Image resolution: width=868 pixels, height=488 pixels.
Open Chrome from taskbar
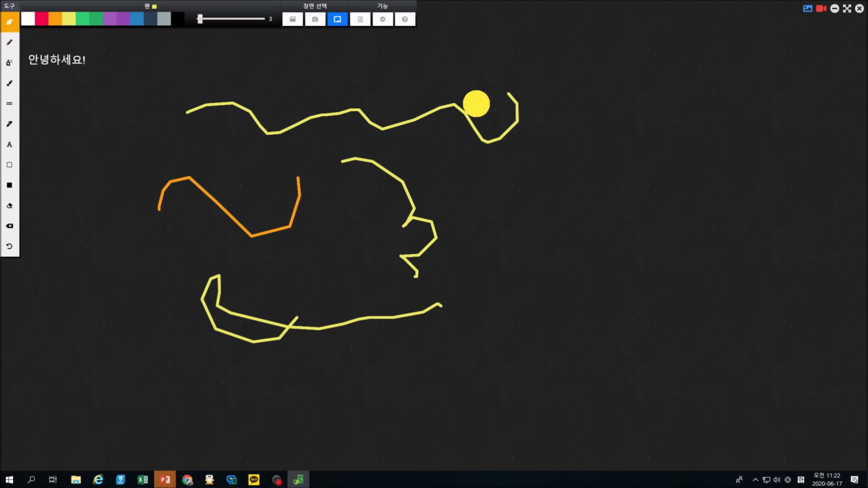(x=187, y=480)
